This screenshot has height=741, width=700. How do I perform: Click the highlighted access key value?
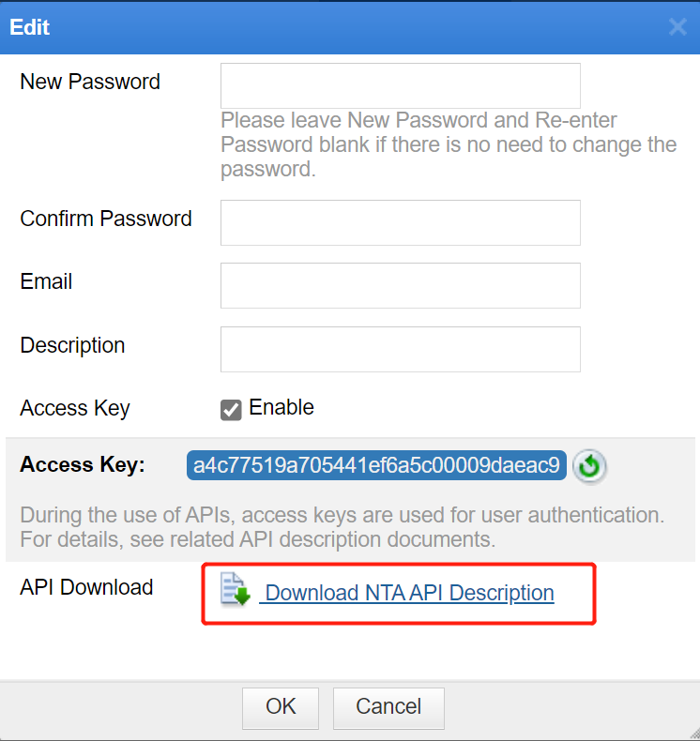[376, 465]
